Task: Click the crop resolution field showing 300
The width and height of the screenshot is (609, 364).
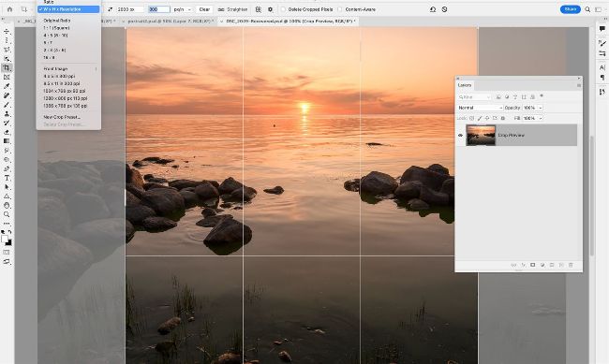Action: click(x=159, y=9)
